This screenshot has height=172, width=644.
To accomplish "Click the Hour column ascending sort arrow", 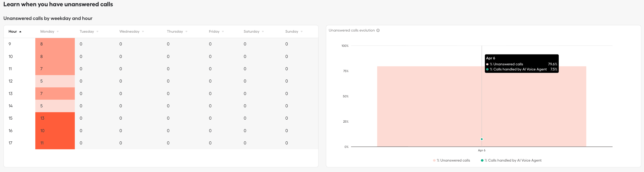I will tap(20, 32).
